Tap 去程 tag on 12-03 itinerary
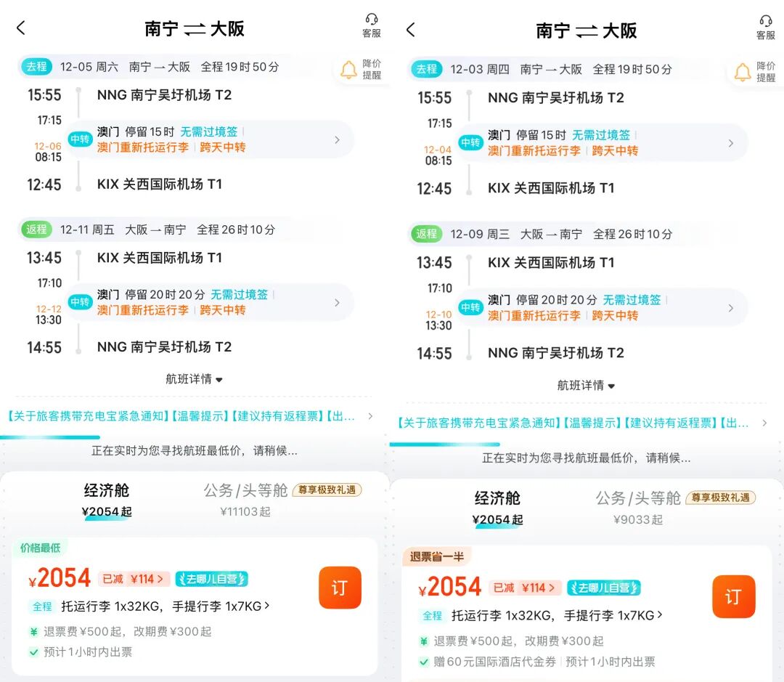Viewport: 784px width, 682px height. coord(427,69)
